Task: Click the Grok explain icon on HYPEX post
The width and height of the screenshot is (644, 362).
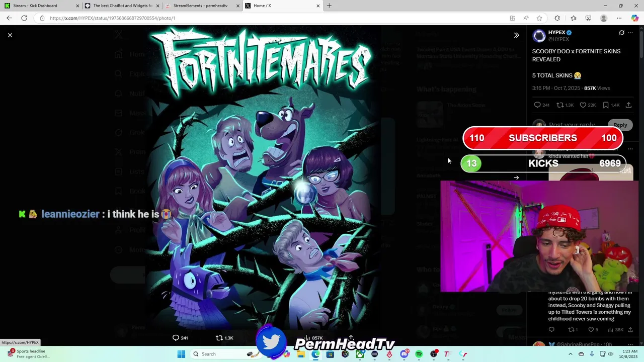Action: point(621,33)
